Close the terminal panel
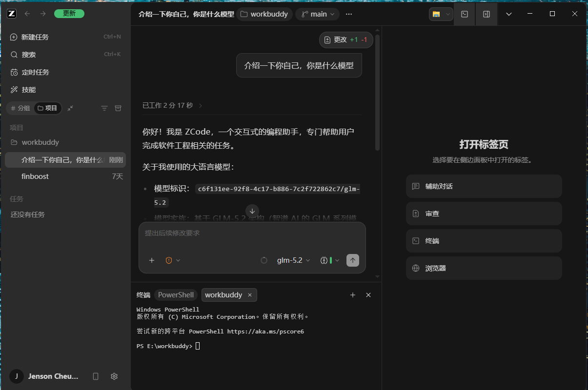This screenshot has width=588, height=390. [368, 295]
